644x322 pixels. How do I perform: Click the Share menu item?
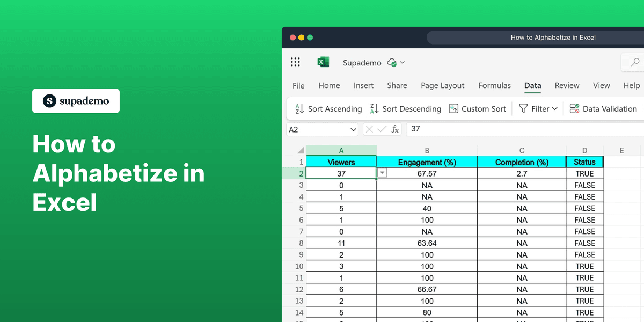tap(397, 85)
